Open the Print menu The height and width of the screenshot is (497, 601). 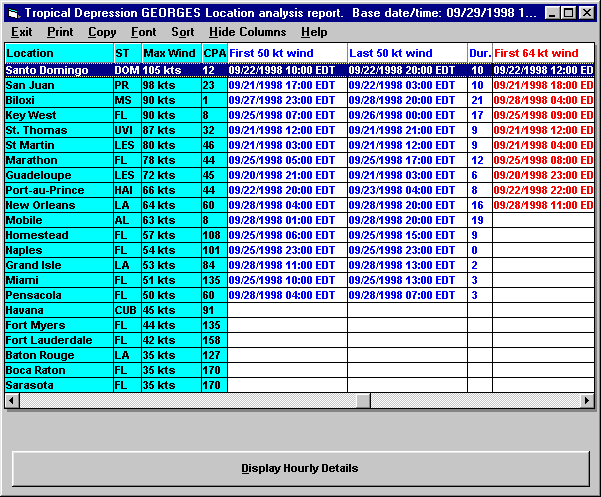pos(60,32)
